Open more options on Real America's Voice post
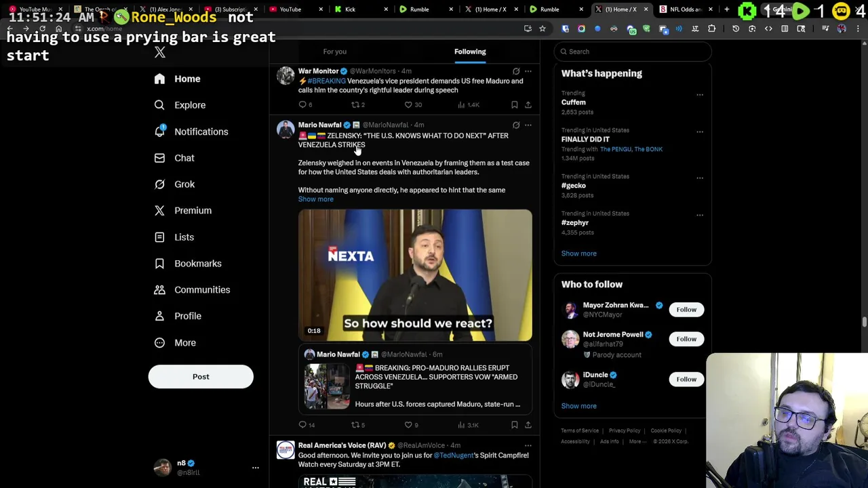The height and width of the screenshot is (488, 868). [x=528, y=446]
